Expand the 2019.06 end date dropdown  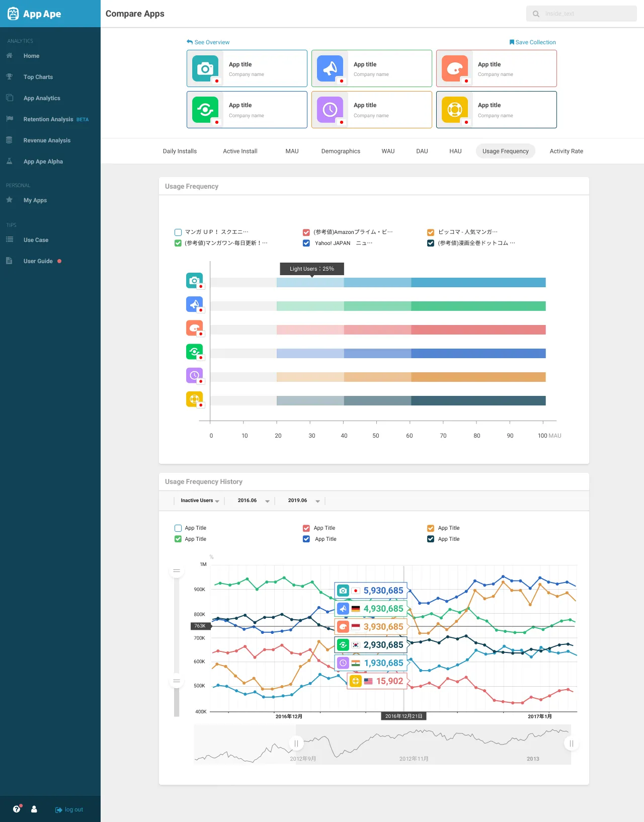304,501
